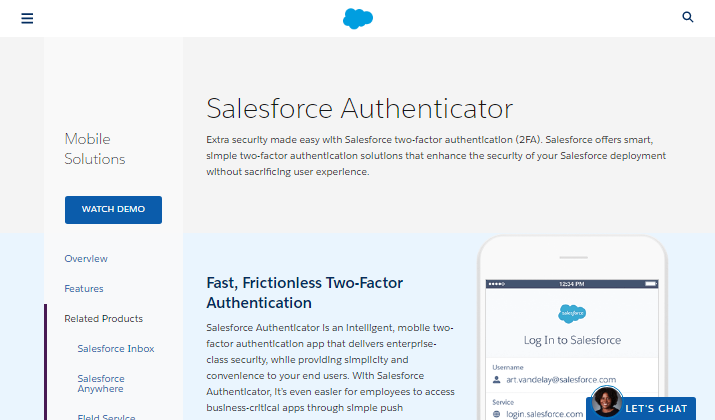Click the Salesforce cloud logo in header
Viewport: 715px width, 420px height.
[x=358, y=19]
